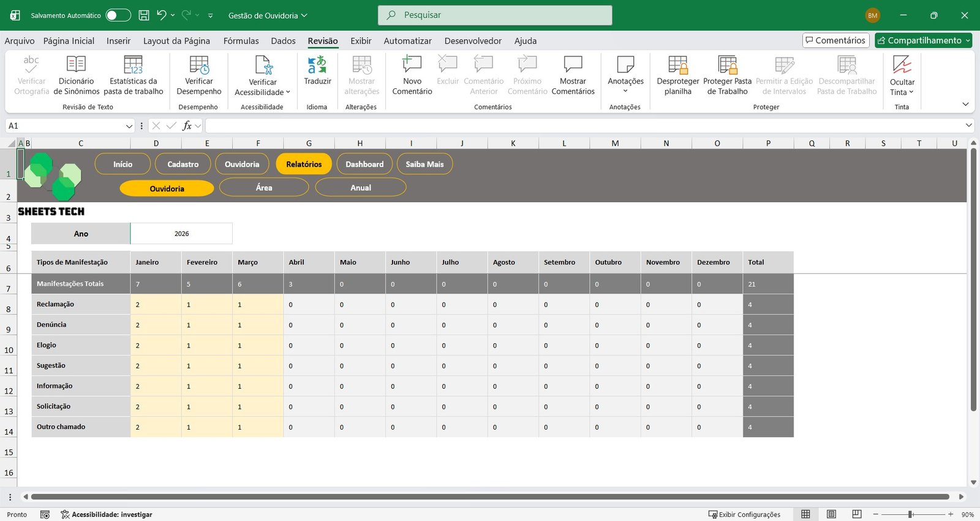Switch to Page Layout view in status bar
The width and height of the screenshot is (980, 521).
(831, 514)
